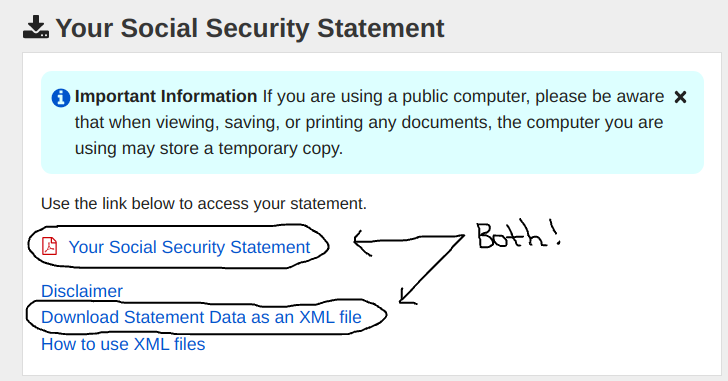Click the red PDF file icon
728x381 pixels.
point(50,246)
